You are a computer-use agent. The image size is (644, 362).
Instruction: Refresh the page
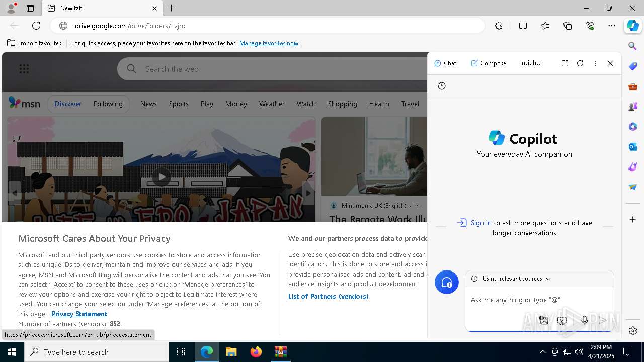pos(36,26)
